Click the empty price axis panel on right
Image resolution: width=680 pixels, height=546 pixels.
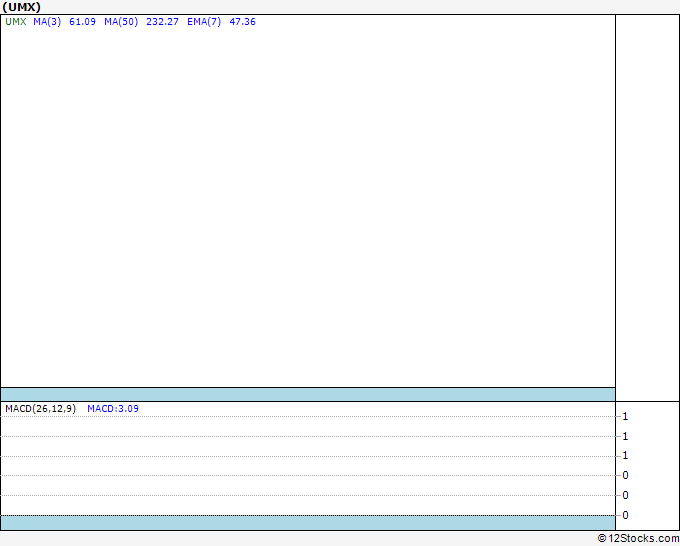pyautogui.click(x=647, y=208)
